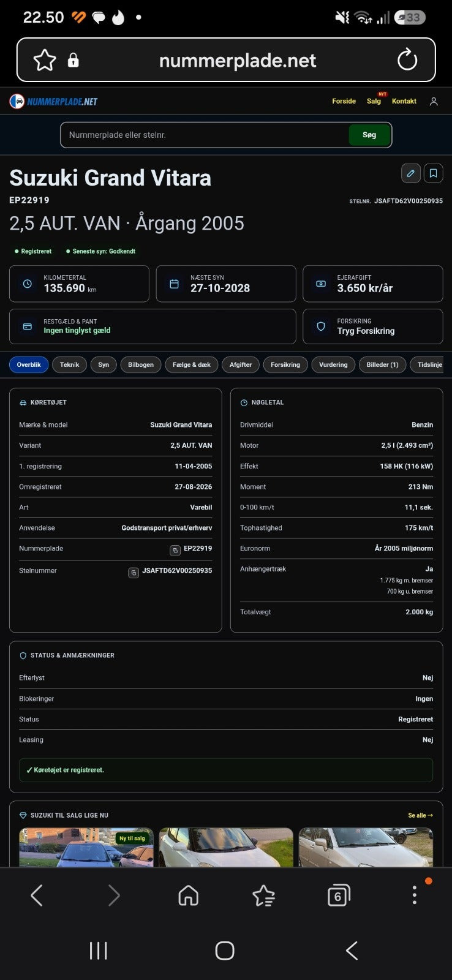
Task: Tap the bookmark star in address bar
Action: coord(45,60)
